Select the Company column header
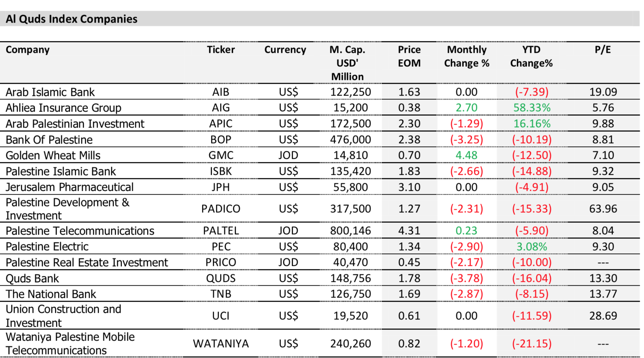 point(28,50)
